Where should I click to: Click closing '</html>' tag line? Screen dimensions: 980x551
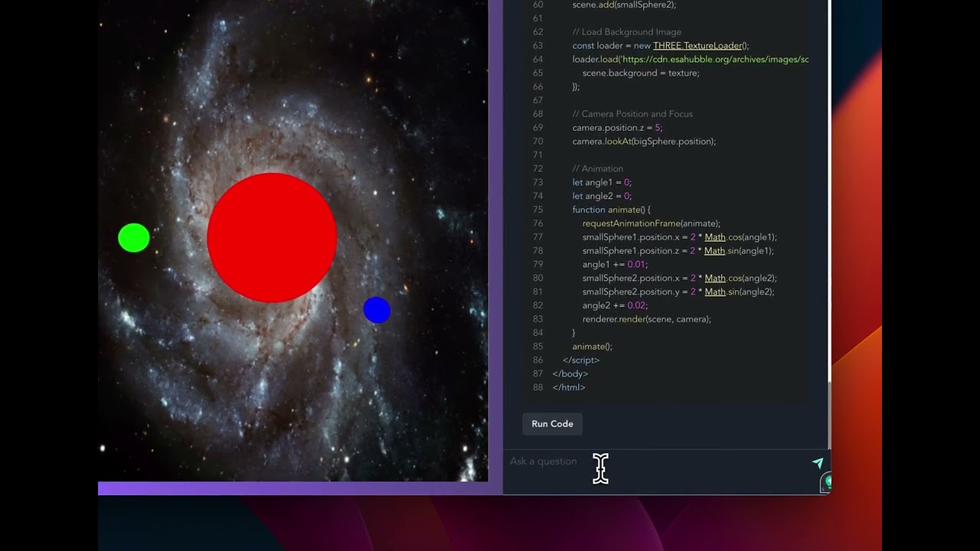click(x=568, y=387)
